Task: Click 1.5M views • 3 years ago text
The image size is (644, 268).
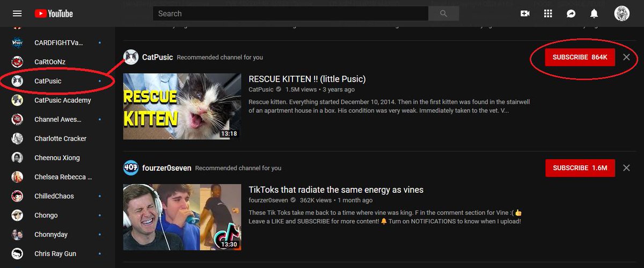Action: (320, 90)
